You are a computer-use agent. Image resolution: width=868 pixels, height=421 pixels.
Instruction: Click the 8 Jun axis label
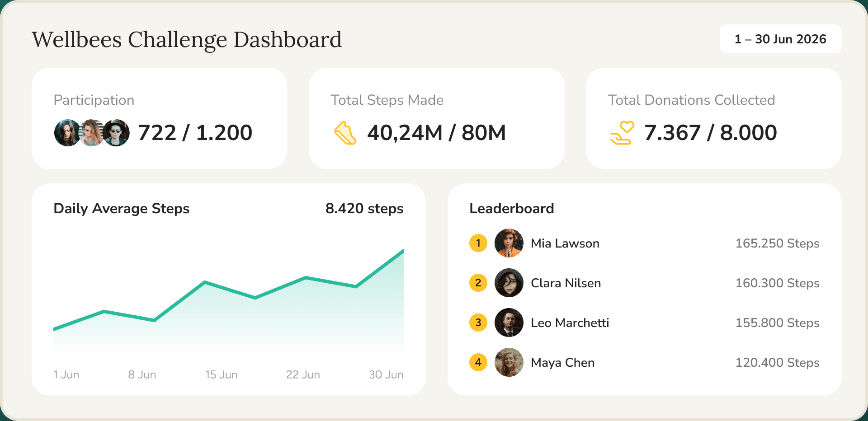[142, 374]
